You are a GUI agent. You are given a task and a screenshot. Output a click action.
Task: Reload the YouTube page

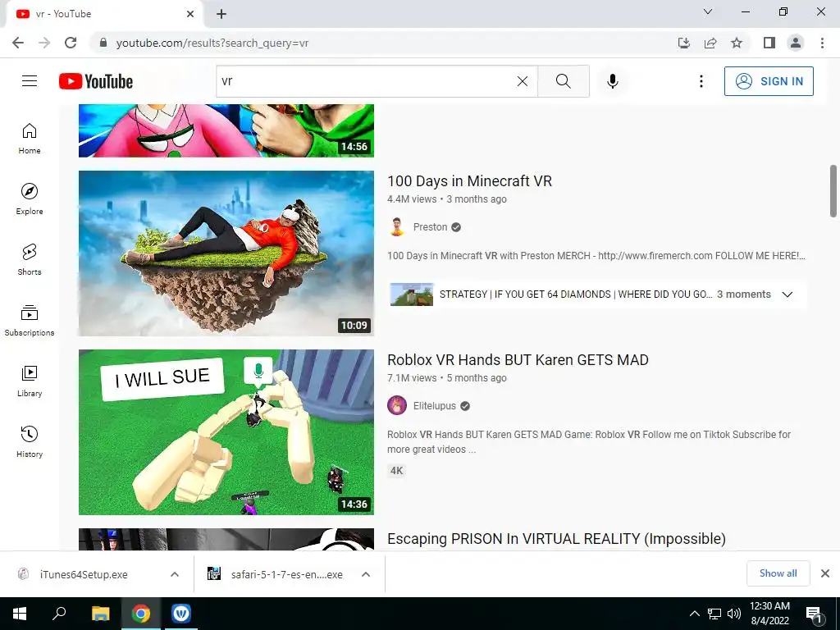point(71,43)
